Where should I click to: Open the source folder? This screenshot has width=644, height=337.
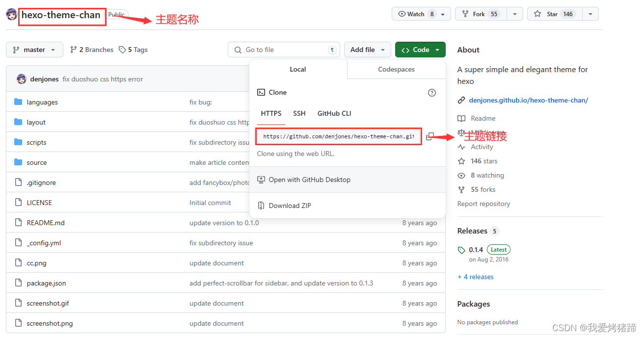click(x=37, y=162)
